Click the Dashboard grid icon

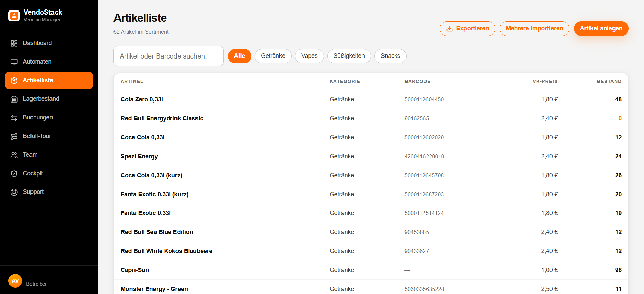[14, 43]
